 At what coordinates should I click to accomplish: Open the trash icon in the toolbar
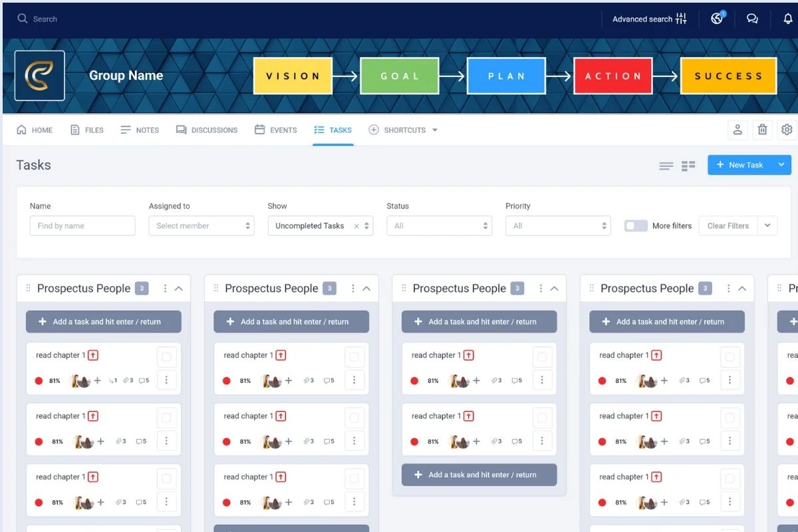[762, 130]
